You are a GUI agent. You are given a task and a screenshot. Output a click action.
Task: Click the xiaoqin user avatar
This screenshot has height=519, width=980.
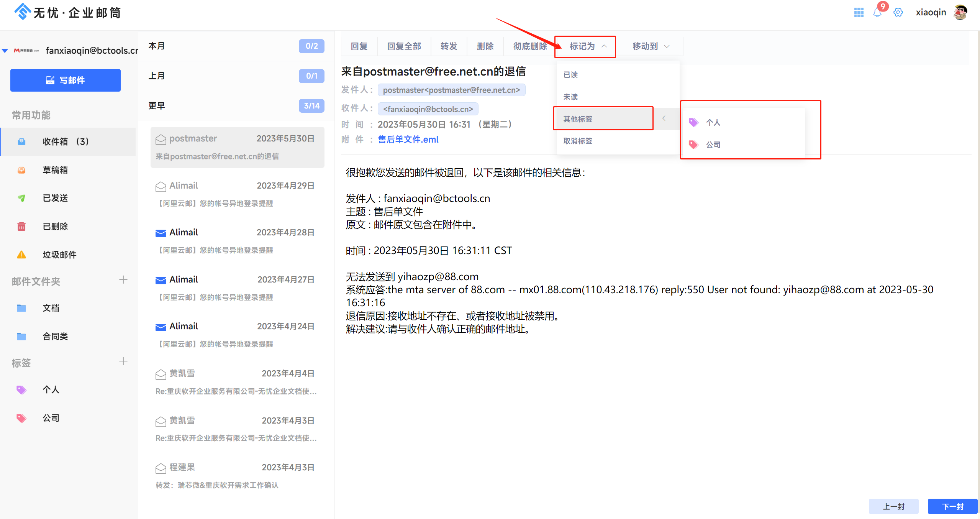960,12
